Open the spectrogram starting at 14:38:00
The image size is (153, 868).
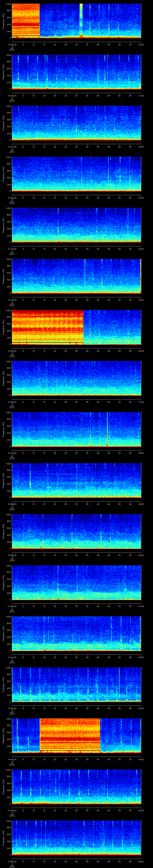[76, 481]
